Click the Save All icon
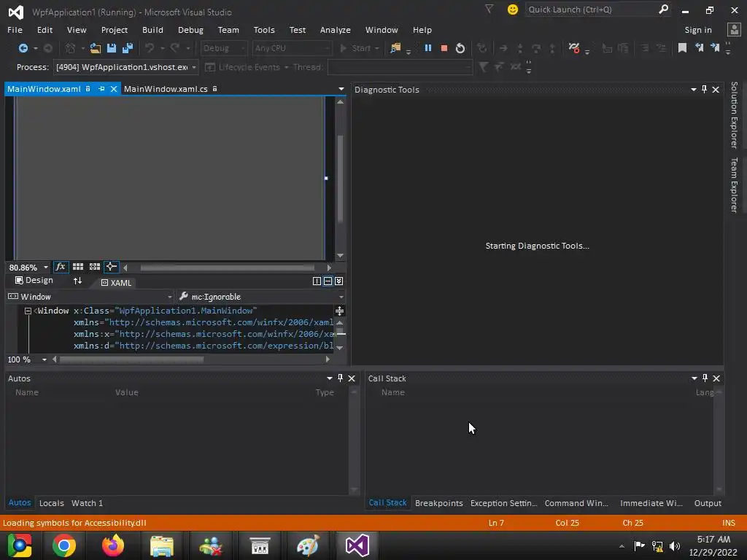The height and width of the screenshot is (560, 747). [128, 48]
